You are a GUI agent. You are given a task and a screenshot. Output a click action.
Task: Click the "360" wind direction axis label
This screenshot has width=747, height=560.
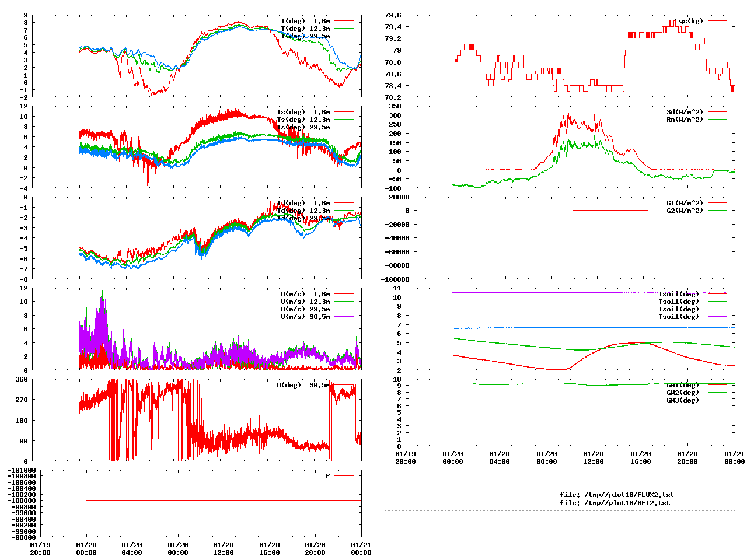click(x=22, y=379)
